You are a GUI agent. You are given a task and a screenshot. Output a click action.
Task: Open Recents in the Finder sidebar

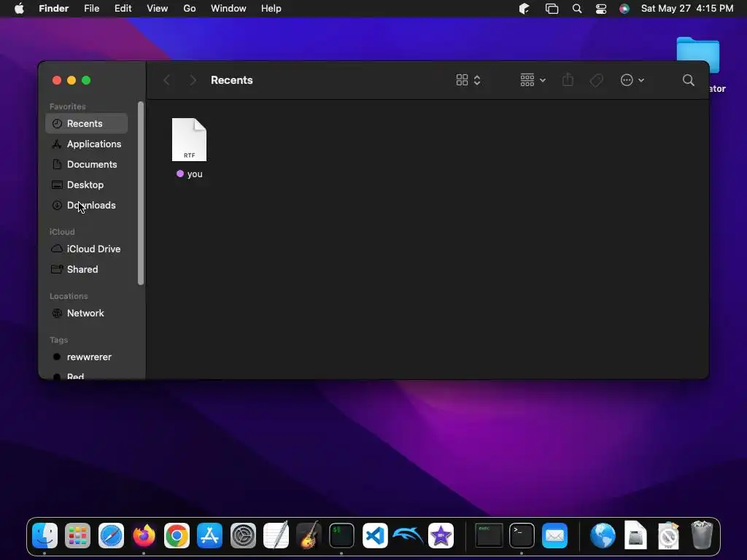(86, 123)
